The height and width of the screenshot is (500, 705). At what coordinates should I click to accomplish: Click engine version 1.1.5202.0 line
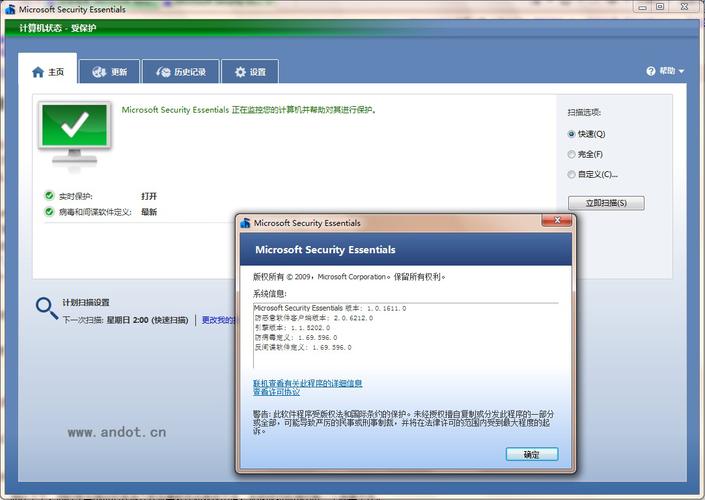pyautogui.click(x=292, y=328)
